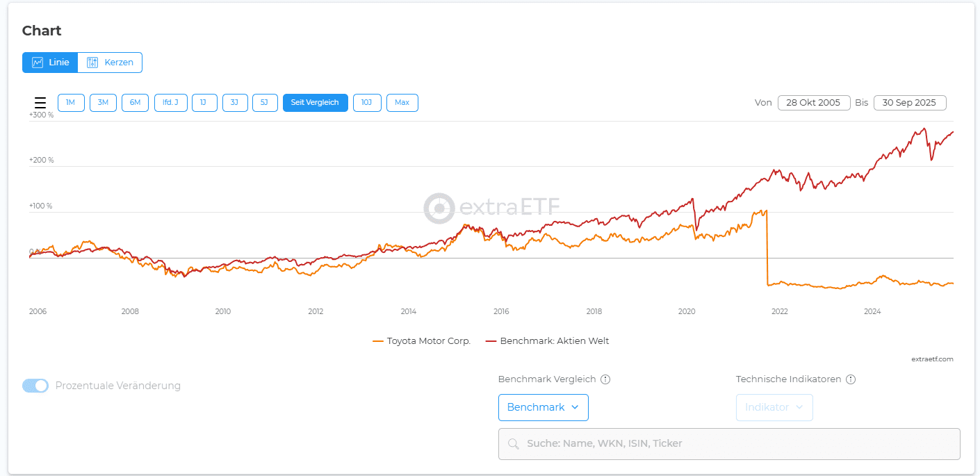Open the chart hamburger menu icon

[40, 103]
